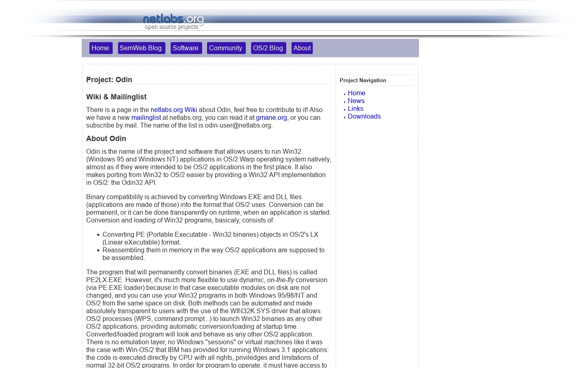Open the Community menu item
Image resolution: width=588 pixels, height=368 pixels.
pyautogui.click(x=226, y=48)
